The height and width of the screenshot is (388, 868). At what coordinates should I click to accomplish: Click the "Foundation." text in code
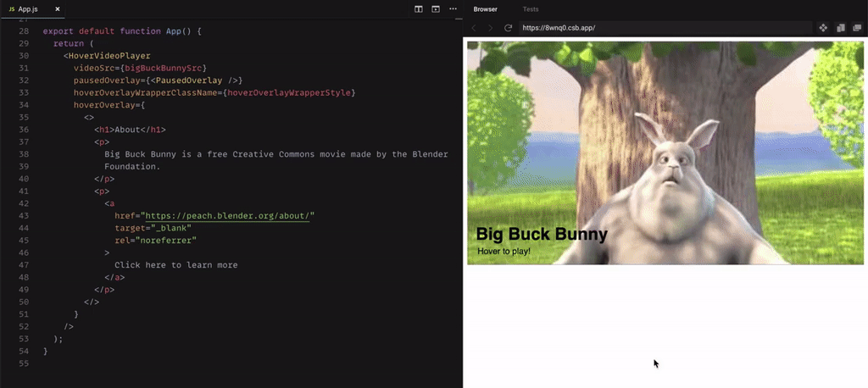tap(132, 167)
